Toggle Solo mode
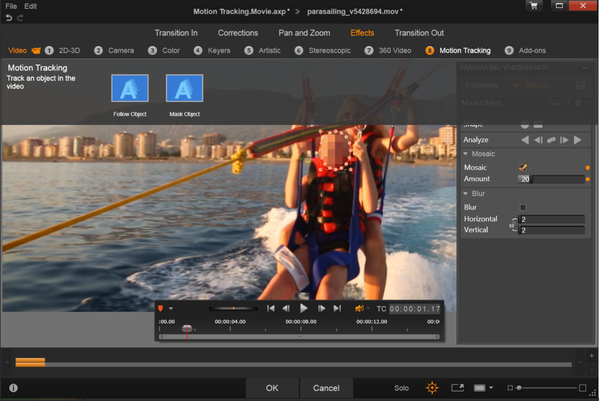Image resolution: width=600 pixels, height=401 pixels. click(401, 388)
